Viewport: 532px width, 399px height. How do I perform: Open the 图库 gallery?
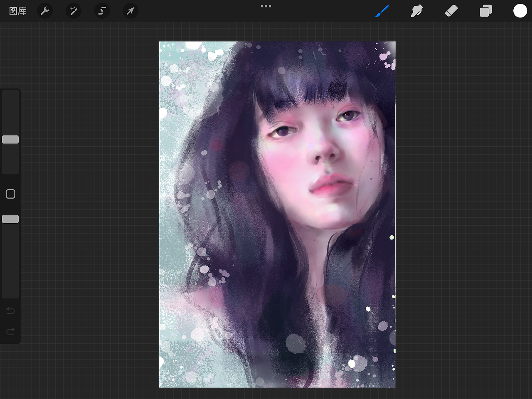click(x=17, y=11)
